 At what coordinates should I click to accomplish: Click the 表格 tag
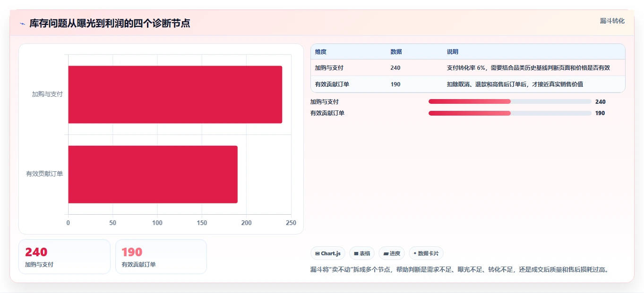tap(362, 253)
